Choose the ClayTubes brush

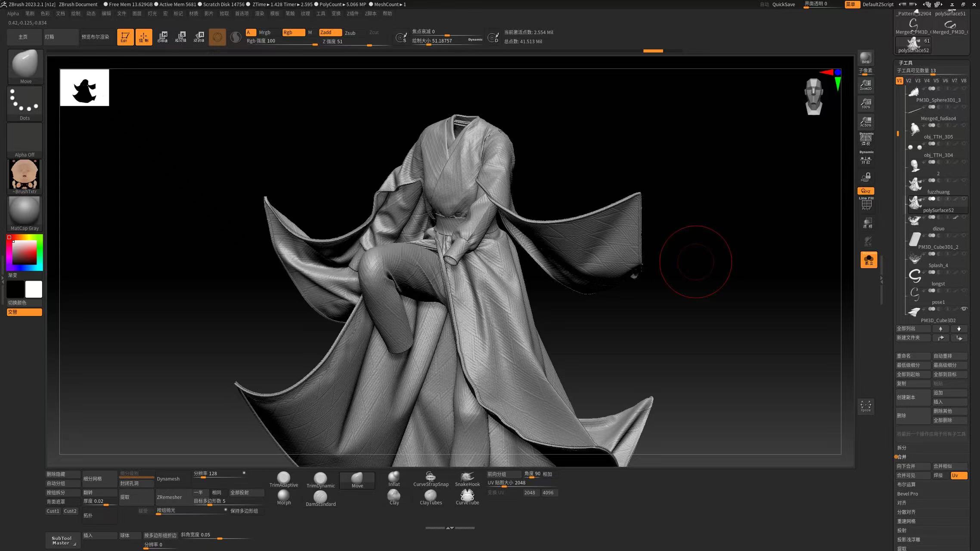[431, 497]
